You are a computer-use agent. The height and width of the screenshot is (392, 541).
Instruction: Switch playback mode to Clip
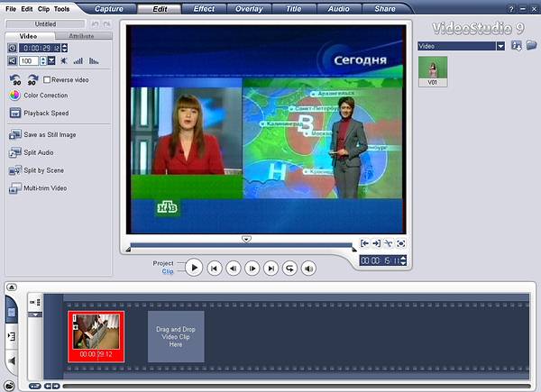pyautogui.click(x=167, y=271)
